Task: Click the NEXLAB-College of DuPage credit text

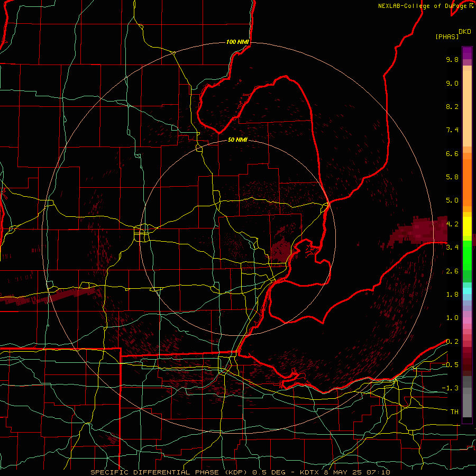Action: [x=422, y=6]
